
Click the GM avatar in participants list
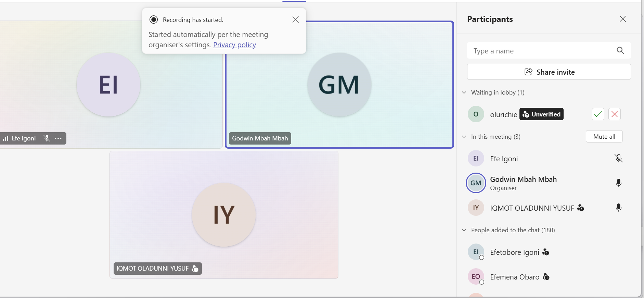pyautogui.click(x=476, y=183)
